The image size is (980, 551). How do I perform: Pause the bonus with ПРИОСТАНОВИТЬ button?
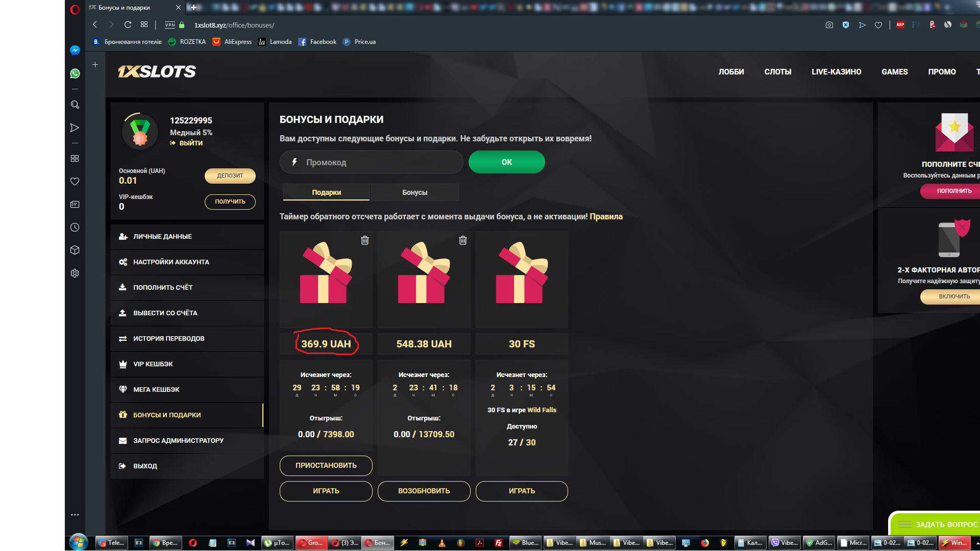[x=326, y=465]
